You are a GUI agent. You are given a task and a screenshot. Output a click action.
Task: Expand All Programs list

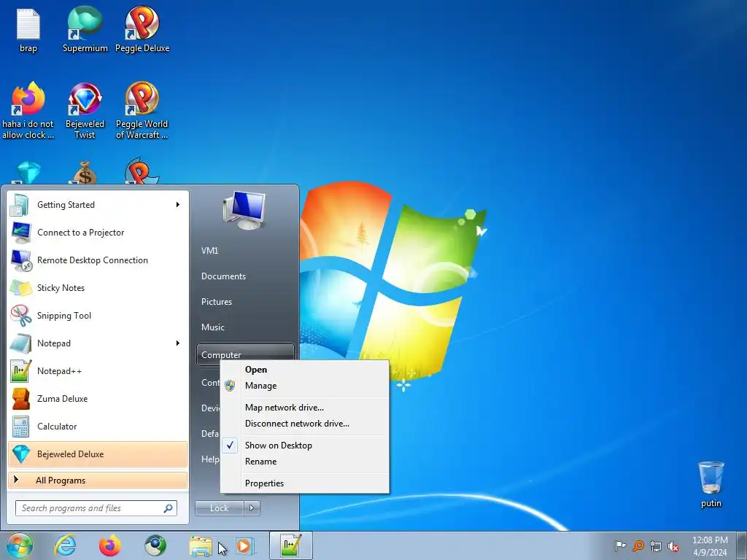98,481
